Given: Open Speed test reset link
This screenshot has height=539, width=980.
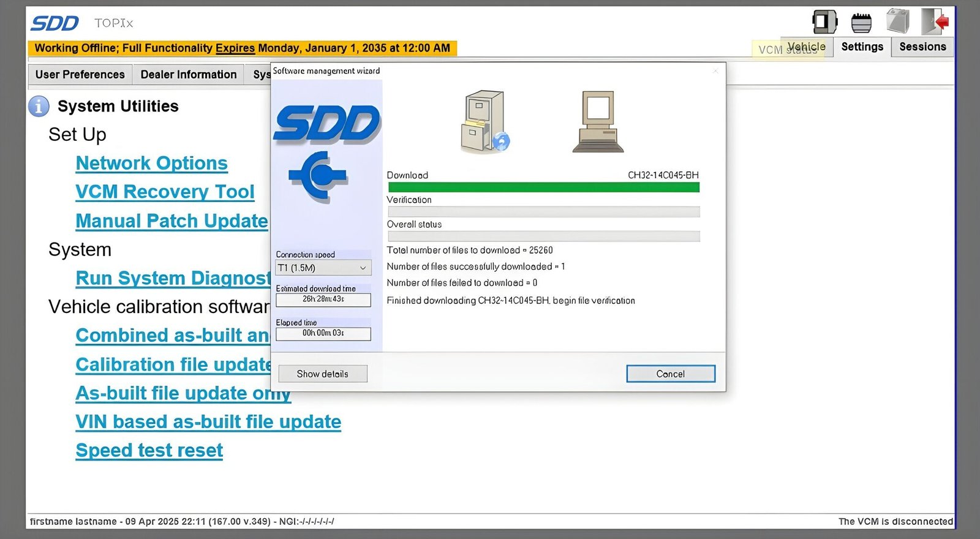Looking at the screenshot, I should pos(149,451).
